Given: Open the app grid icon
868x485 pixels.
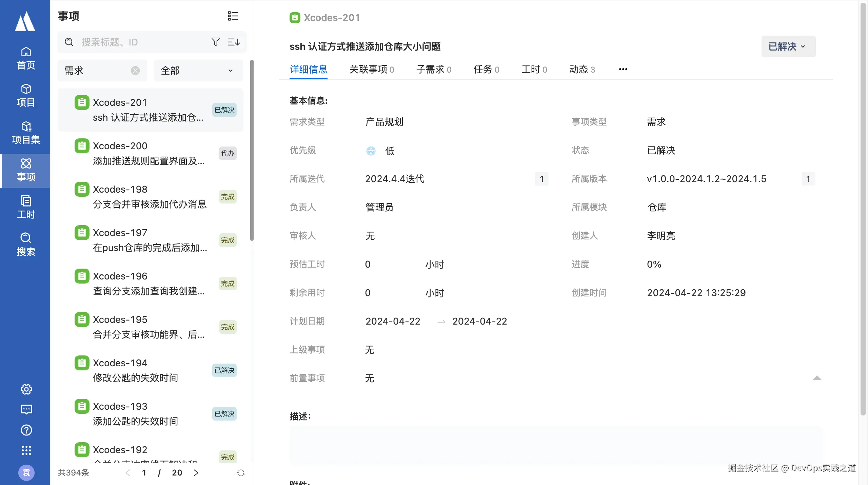Looking at the screenshot, I should pyautogui.click(x=26, y=450).
